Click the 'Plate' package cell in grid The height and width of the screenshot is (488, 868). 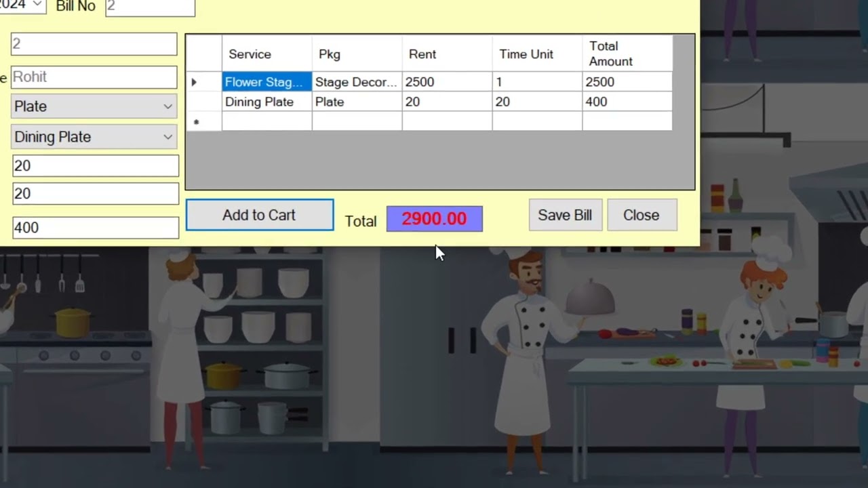click(357, 102)
